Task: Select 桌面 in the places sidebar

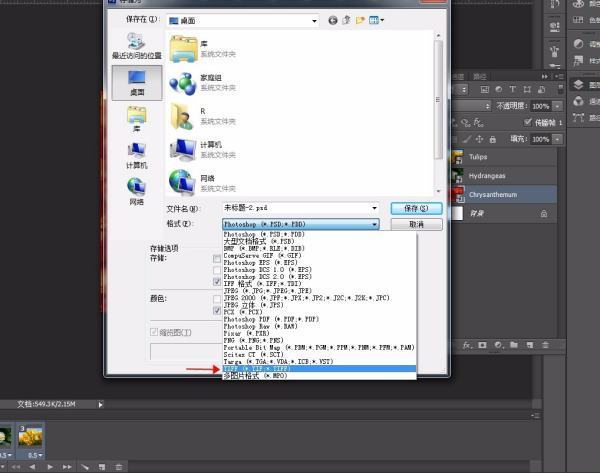Action: [136, 81]
